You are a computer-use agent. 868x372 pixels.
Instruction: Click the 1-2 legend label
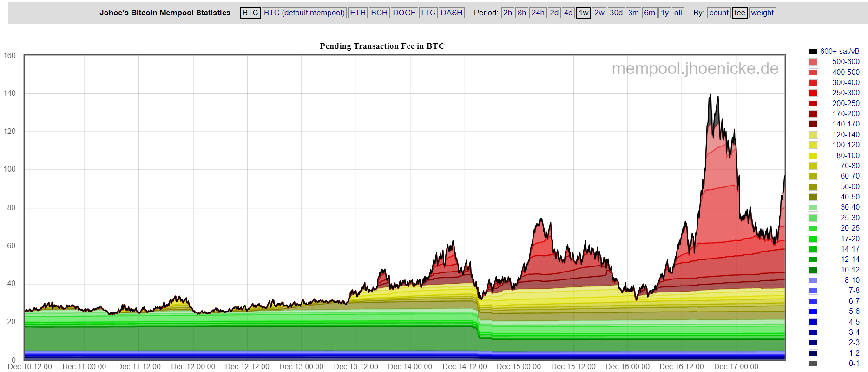point(854,353)
